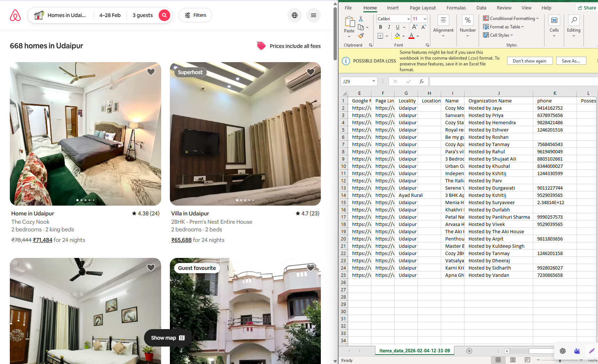Click the Cut scissors icon

point(361,19)
